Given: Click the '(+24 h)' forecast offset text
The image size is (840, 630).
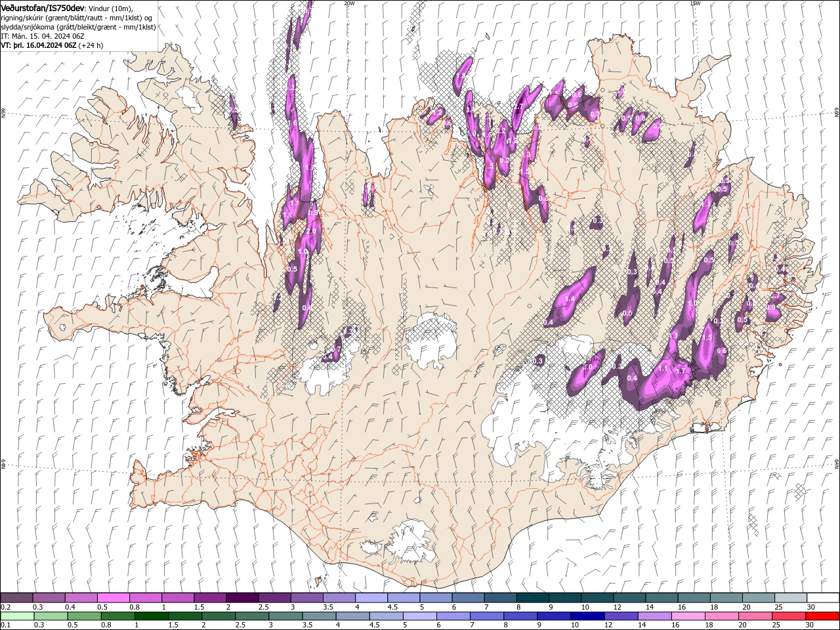Looking at the screenshot, I should 91,45.
